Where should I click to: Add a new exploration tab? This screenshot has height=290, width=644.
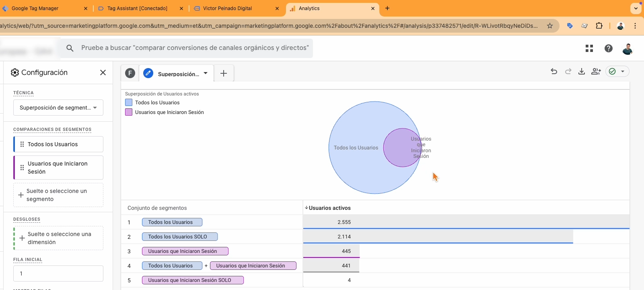224,73
